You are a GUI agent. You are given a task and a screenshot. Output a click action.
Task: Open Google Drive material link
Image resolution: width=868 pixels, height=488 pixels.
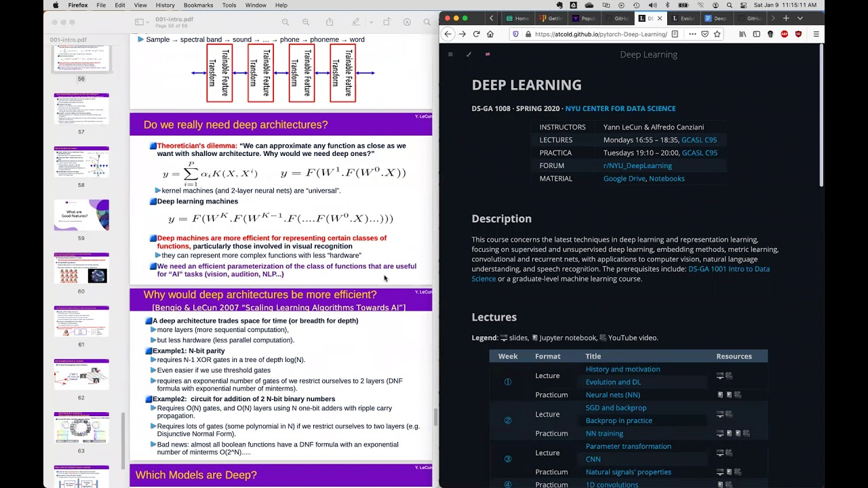pyautogui.click(x=624, y=178)
